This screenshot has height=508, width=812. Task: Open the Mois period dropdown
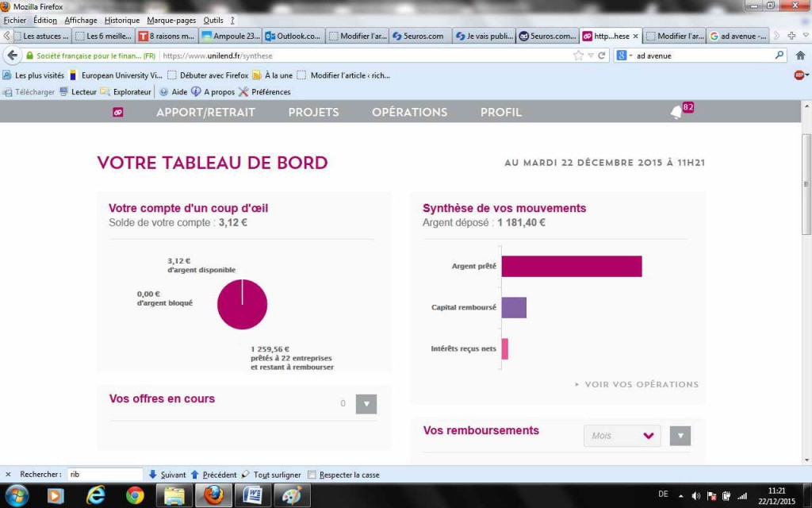(x=622, y=436)
